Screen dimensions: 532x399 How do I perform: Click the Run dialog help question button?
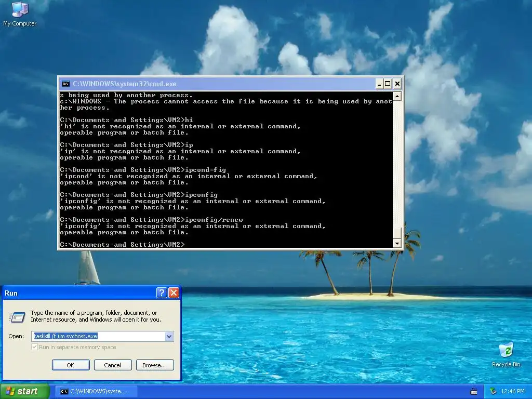click(162, 293)
